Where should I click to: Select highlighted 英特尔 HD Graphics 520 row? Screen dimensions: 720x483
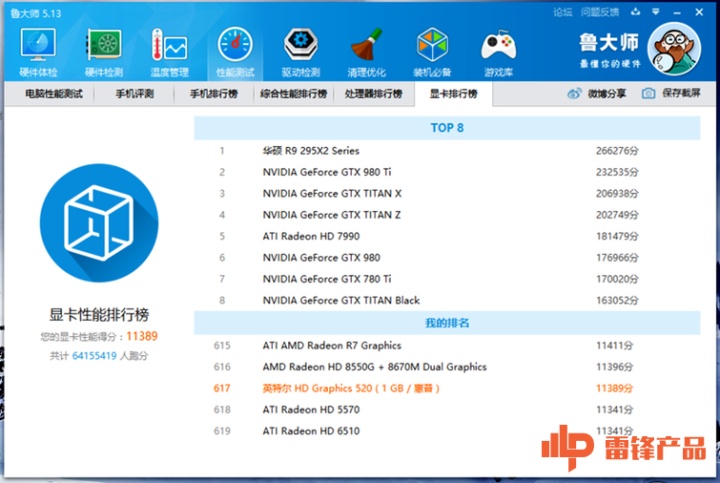(447, 388)
